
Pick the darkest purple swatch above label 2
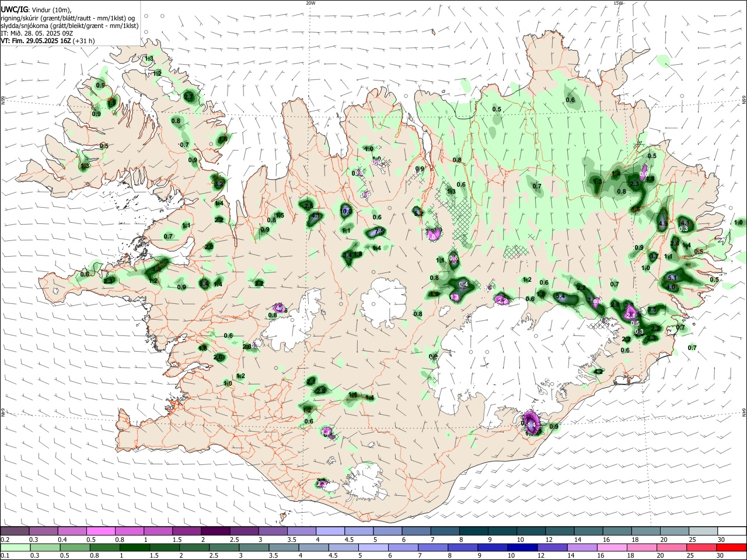tap(214, 531)
